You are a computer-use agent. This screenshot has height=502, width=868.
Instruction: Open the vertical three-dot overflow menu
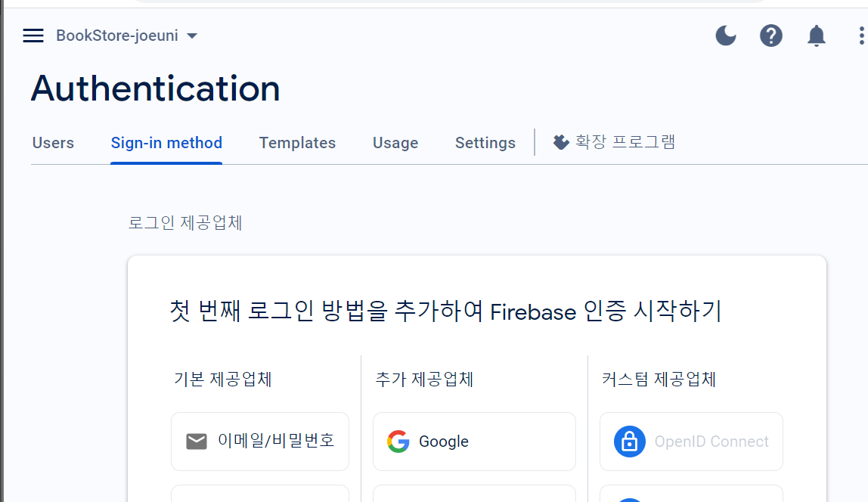pos(861,36)
